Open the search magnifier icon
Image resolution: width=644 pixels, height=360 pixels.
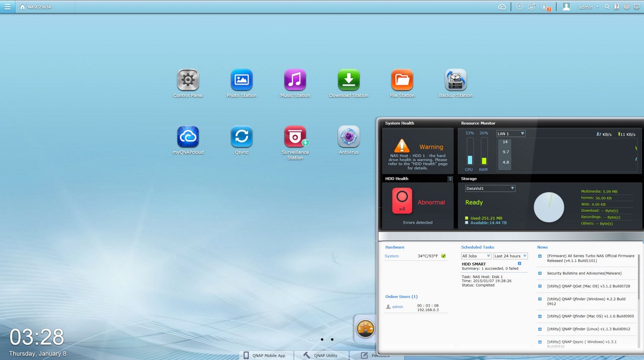[607, 7]
